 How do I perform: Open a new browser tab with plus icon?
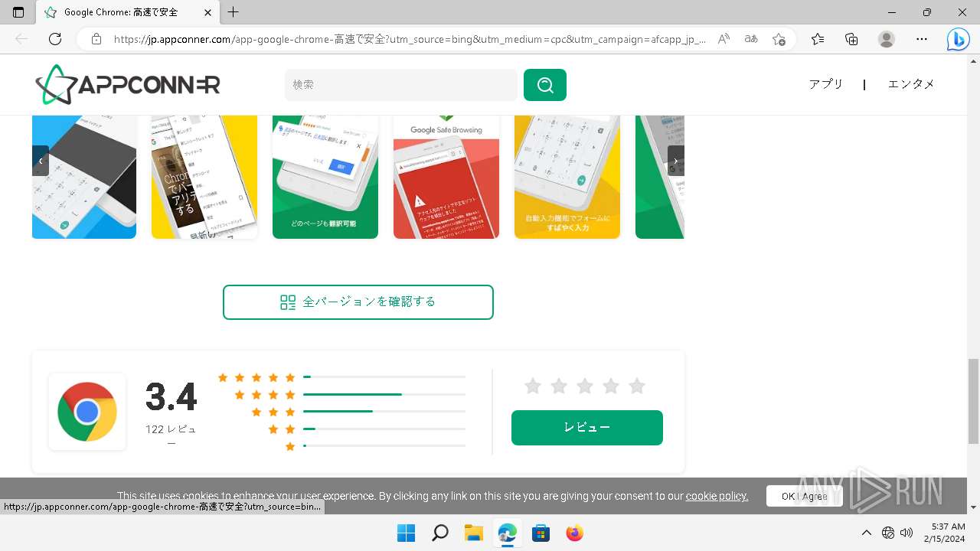pos(234,12)
